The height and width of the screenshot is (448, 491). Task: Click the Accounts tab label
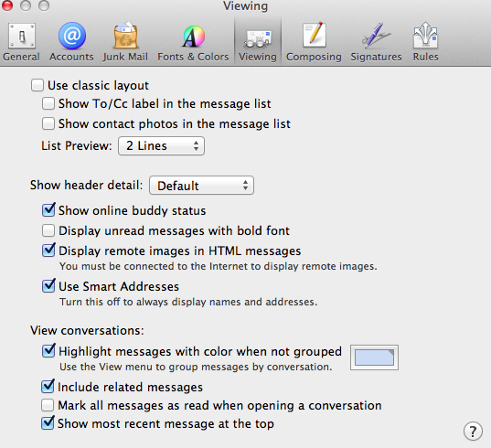tap(71, 57)
